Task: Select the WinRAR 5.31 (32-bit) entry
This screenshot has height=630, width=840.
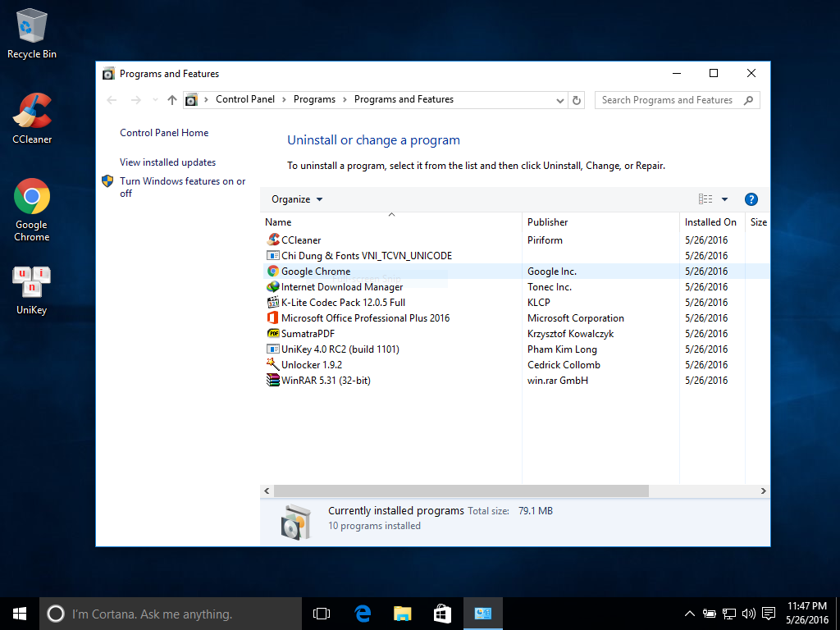Action: [515, 380]
